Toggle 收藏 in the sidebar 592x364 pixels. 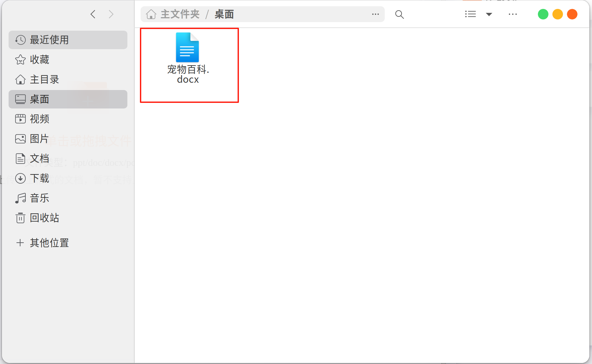pyautogui.click(x=40, y=60)
